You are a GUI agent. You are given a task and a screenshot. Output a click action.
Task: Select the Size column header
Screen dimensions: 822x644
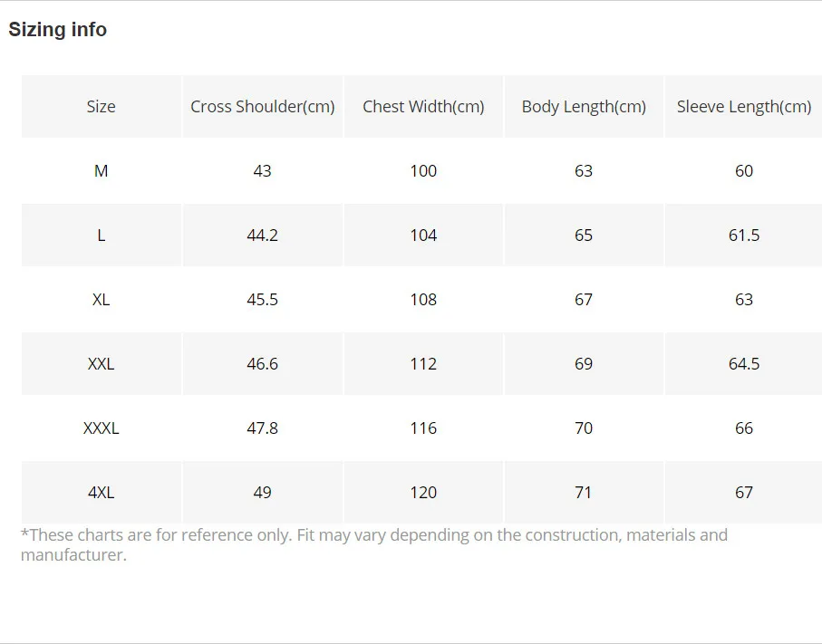(101, 107)
